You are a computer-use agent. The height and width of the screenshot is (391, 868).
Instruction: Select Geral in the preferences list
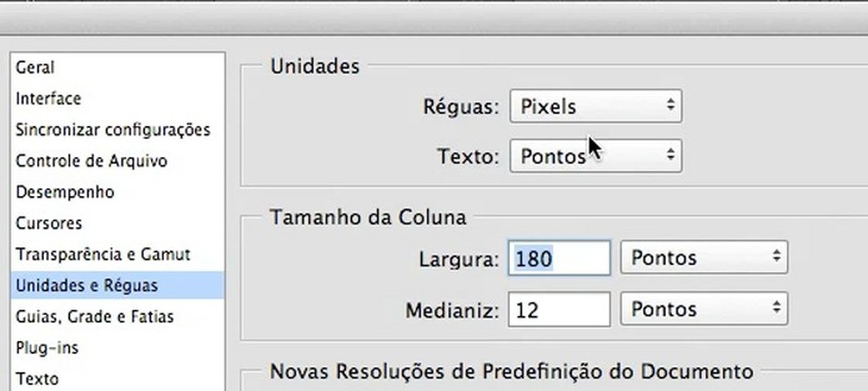34,67
